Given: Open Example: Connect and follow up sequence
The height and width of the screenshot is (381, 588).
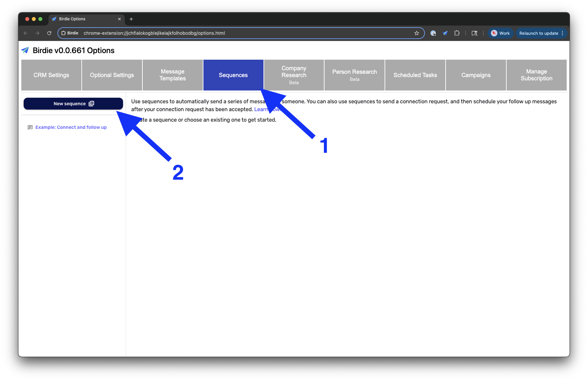Looking at the screenshot, I should tap(71, 127).
